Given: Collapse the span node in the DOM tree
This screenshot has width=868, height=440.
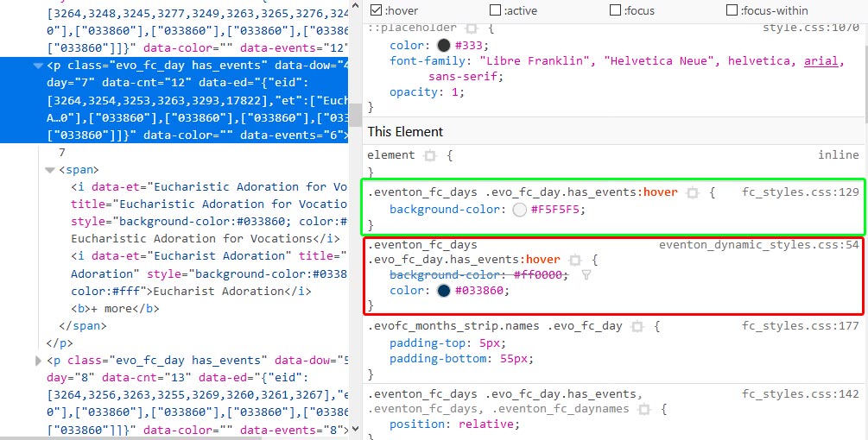Looking at the screenshot, I should (x=50, y=170).
